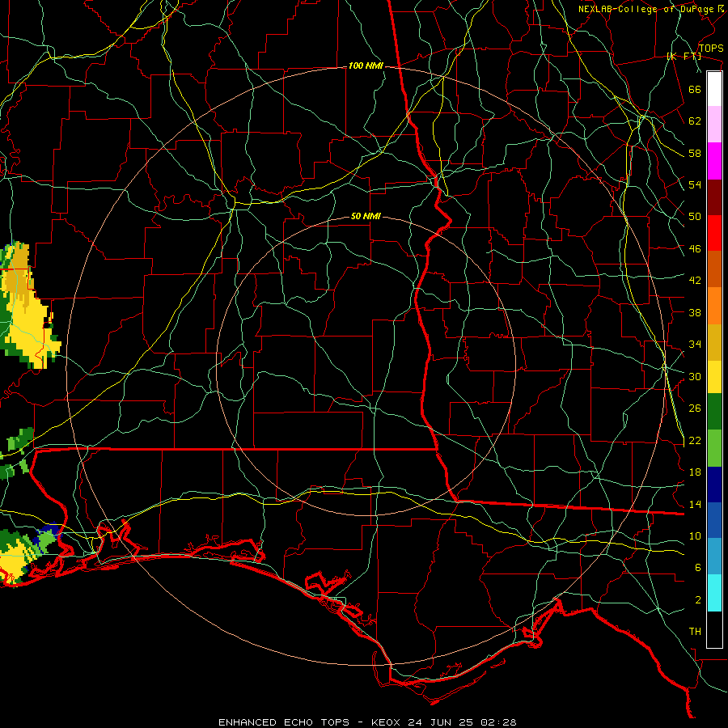Click the gold echo top core of western storm
This screenshot has width=728, height=728.
19,274
